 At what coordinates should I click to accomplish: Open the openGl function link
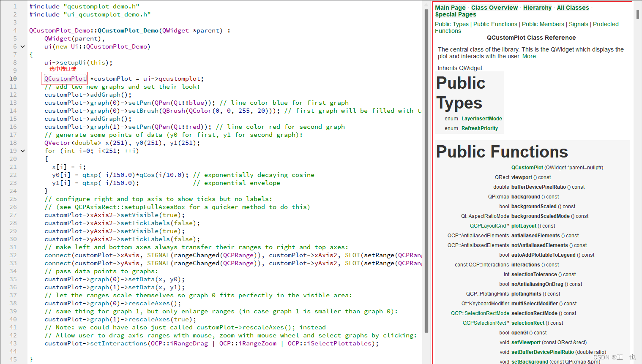[519, 333]
